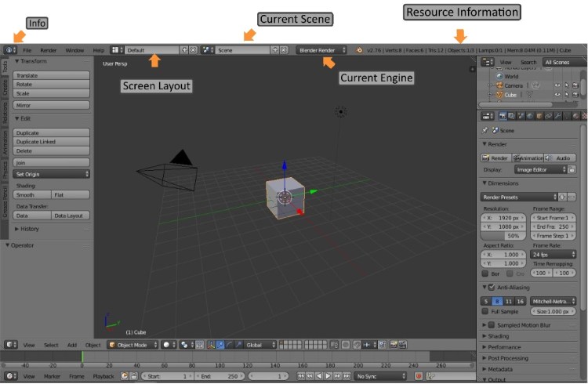Select the scale manipulator icon
The width and height of the screenshot is (588, 384).
[x=238, y=345]
